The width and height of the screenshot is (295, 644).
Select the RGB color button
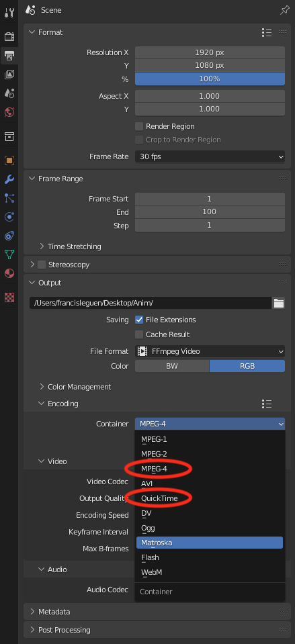point(247,366)
